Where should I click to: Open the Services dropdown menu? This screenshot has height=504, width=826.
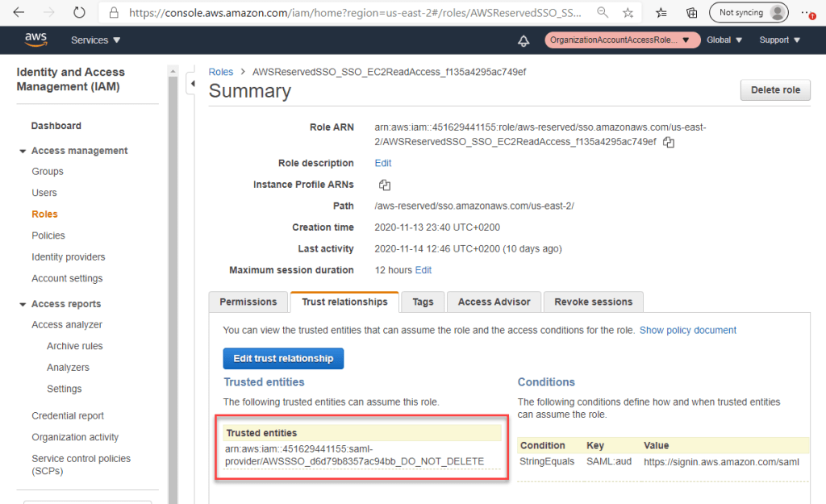(95, 40)
